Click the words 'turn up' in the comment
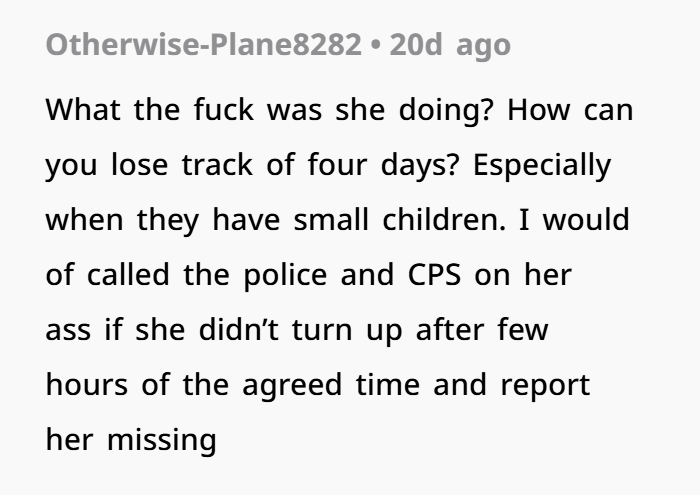The height and width of the screenshot is (495, 700). point(347,332)
